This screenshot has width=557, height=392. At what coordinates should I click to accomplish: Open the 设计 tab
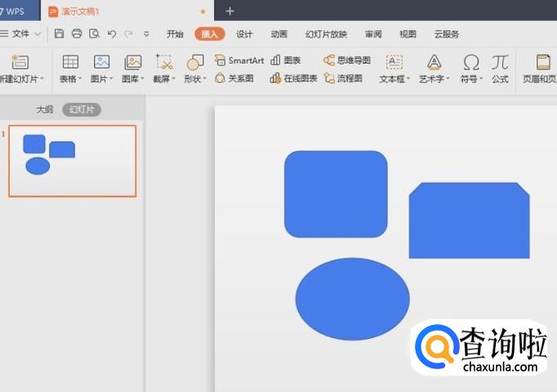[x=244, y=34]
